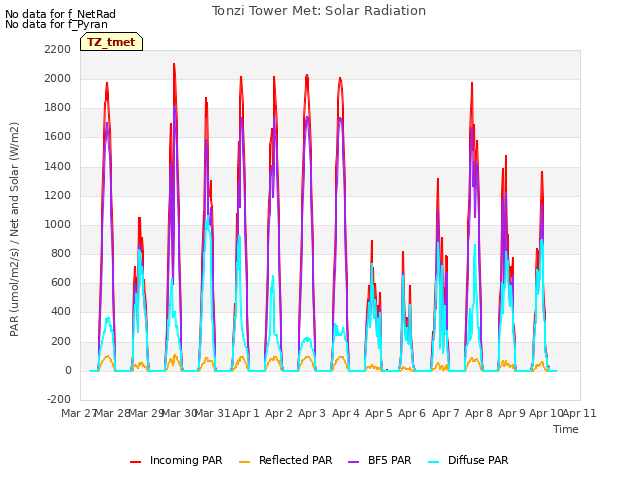Click the orange Reflected PAR legend swatch

(x=244, y=462)
